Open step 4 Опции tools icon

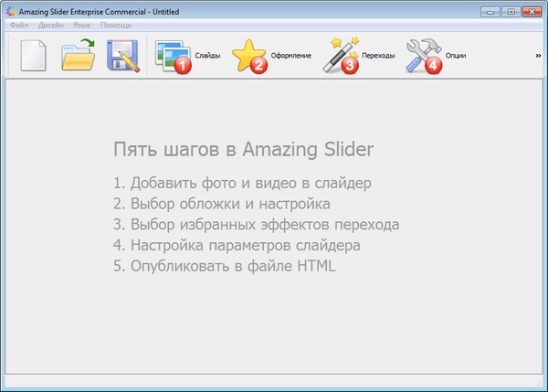pos(424,56)
